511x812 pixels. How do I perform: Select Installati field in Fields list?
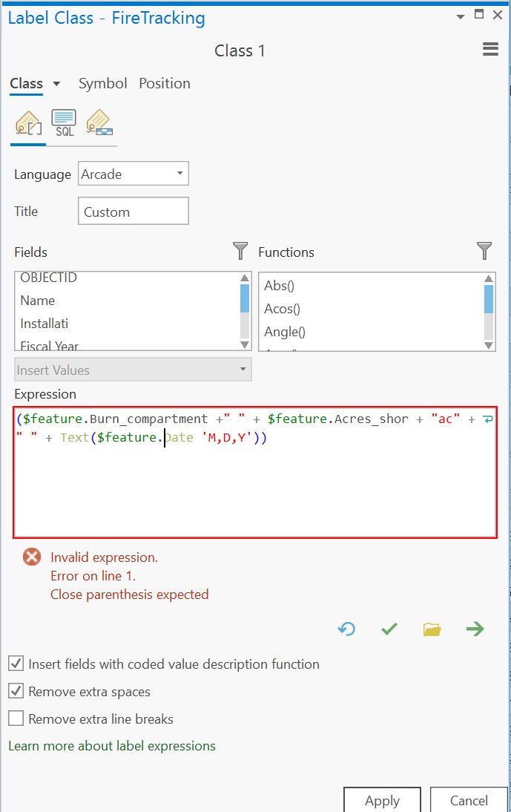[44, 324]
